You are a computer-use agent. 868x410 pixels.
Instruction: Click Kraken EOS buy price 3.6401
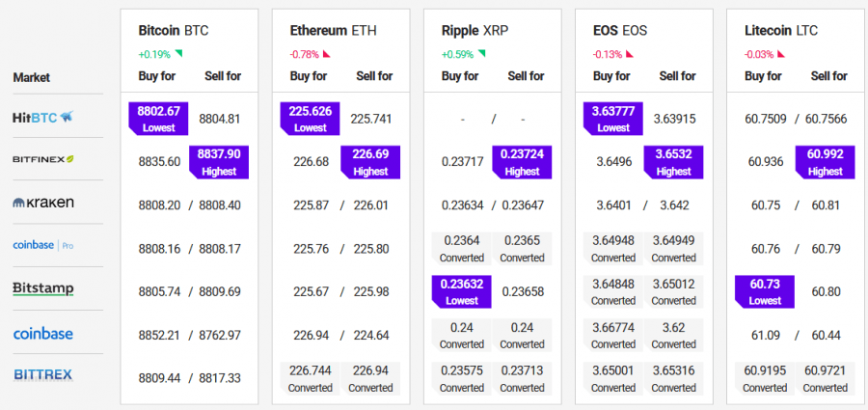pos(614,205)
